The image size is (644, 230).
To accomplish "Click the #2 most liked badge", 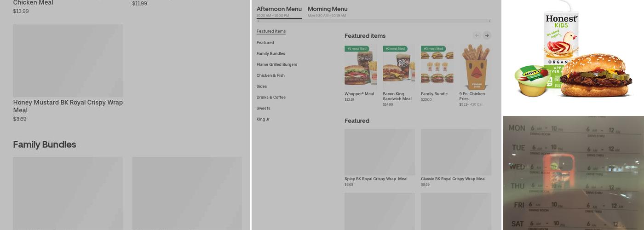I will 395,49.
